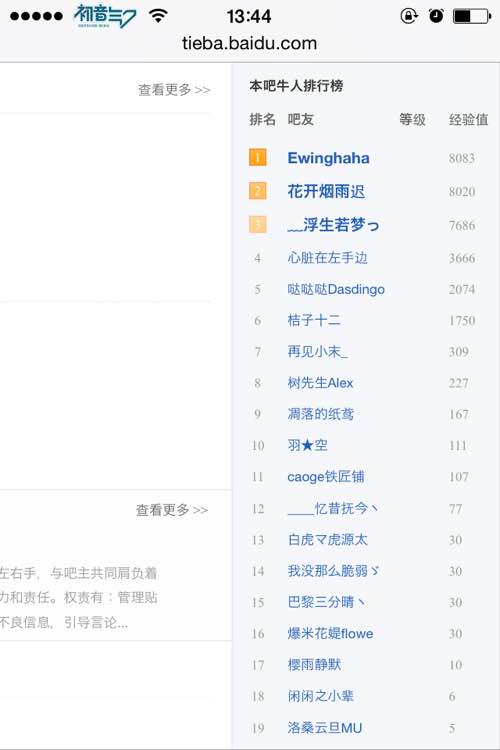Open the upper 查看更多 >> link

click(x=174, y=89)
